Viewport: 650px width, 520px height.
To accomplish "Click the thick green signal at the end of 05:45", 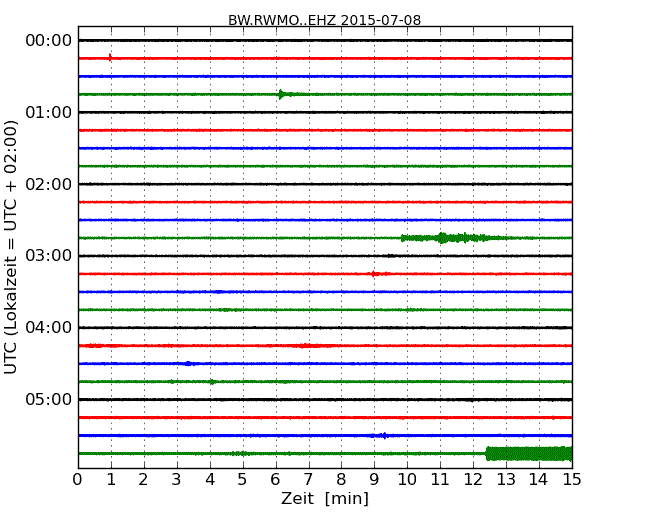I will [x=529, y=454].
